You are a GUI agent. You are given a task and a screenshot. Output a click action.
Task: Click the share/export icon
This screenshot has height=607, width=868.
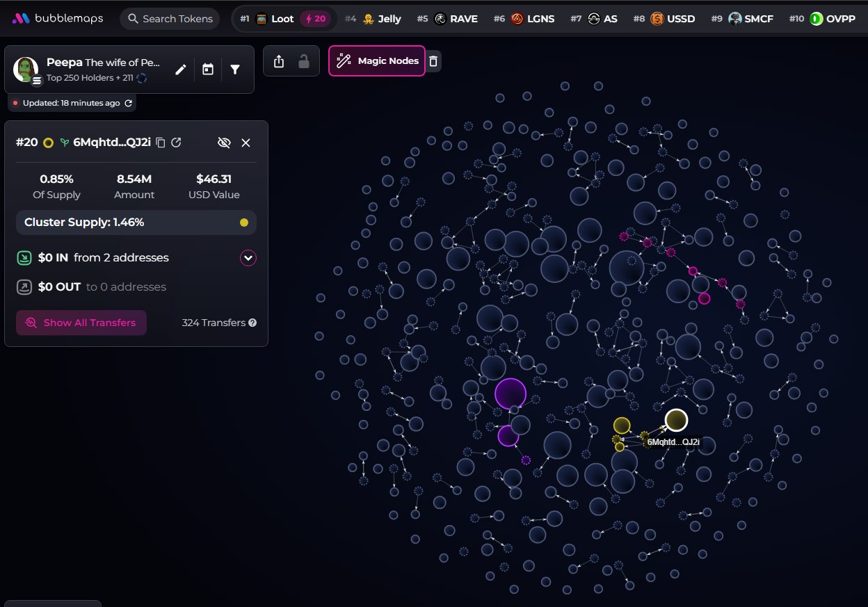(x=279, y=61)
